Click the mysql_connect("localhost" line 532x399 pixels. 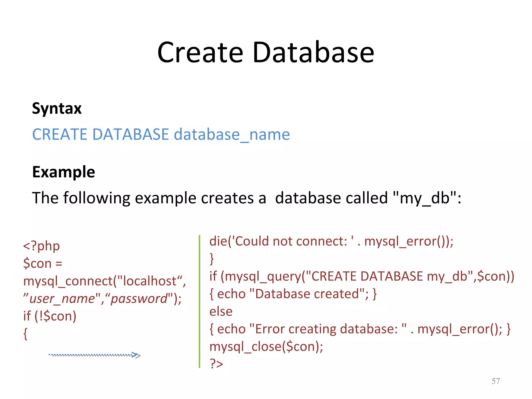(104, 281)
